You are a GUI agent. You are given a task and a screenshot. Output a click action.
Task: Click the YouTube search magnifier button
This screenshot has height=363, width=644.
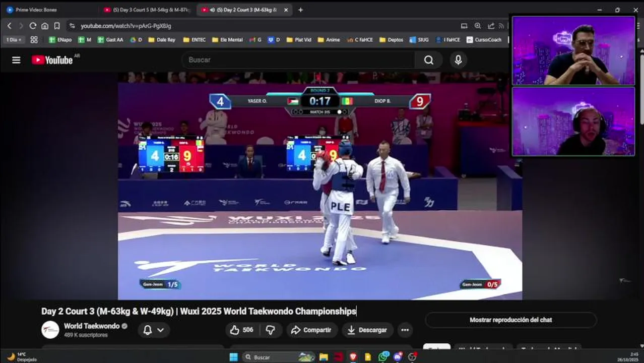(429, 60)
